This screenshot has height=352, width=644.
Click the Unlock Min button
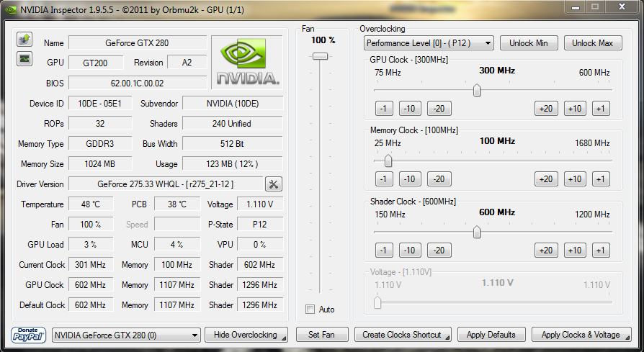[529, 43]
